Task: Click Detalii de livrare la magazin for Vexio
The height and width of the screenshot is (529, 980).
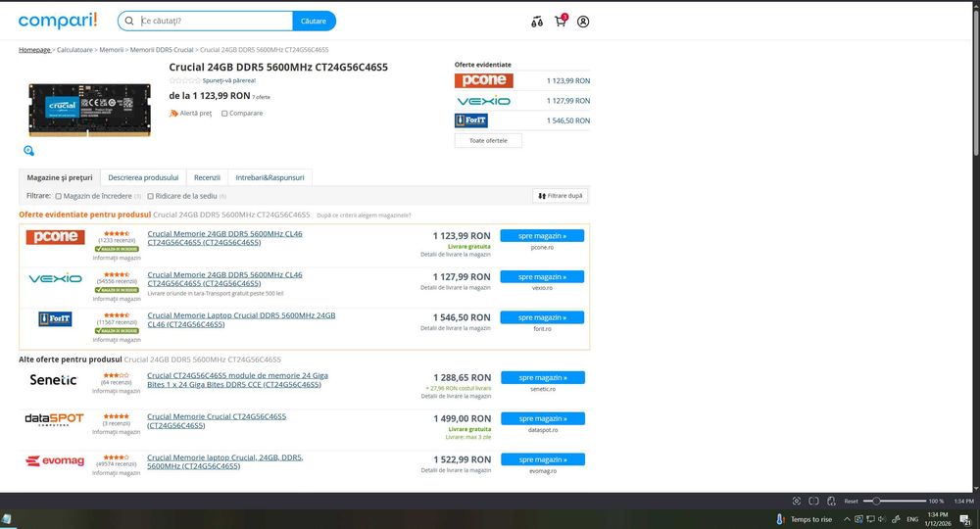Action: click(x=456, y=288)
